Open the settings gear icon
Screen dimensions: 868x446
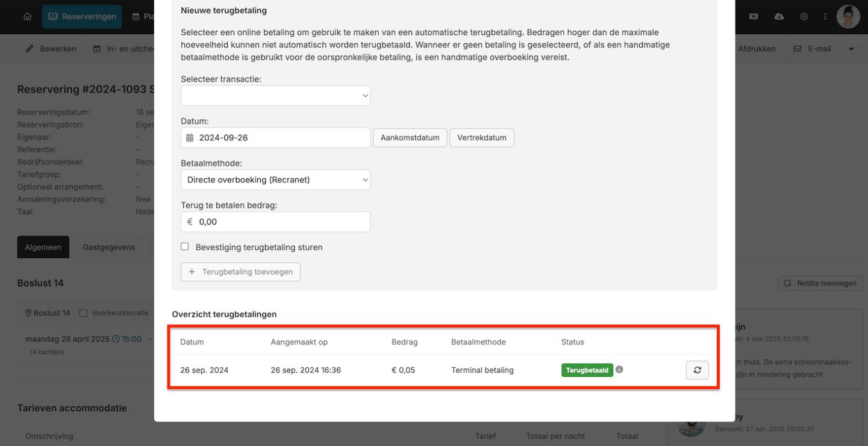(x=804, y=17)
